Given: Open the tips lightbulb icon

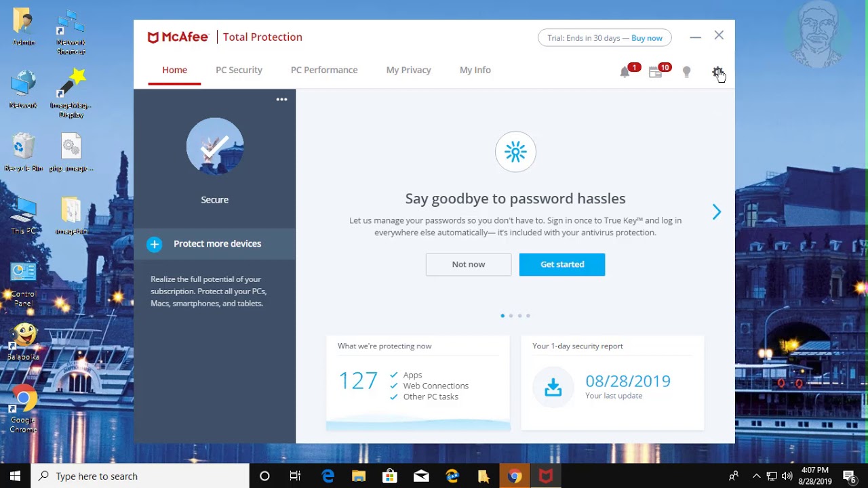Looking at the screenshot, I should (686, 72).
